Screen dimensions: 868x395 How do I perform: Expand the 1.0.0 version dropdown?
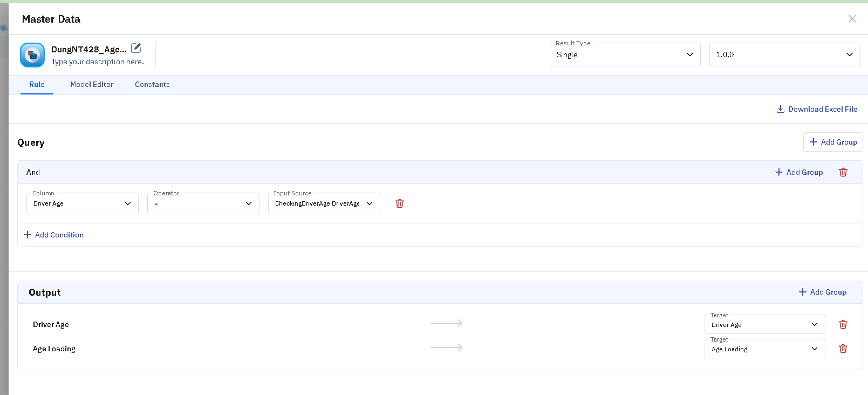click(x=784, y=55)
